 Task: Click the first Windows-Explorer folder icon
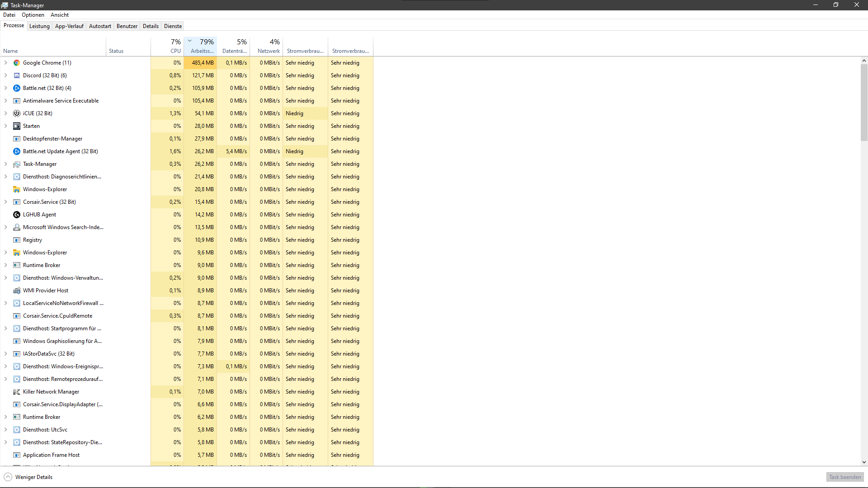(17, 189)
